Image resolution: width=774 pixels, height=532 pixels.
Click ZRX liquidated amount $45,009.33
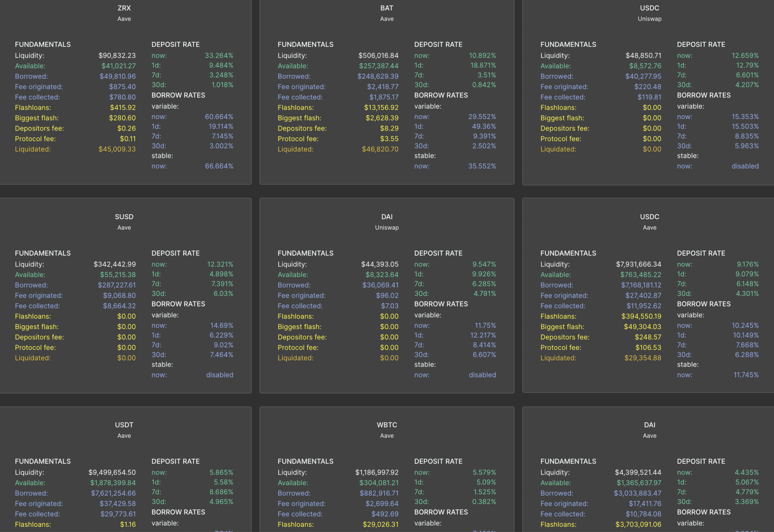point(117,149)
